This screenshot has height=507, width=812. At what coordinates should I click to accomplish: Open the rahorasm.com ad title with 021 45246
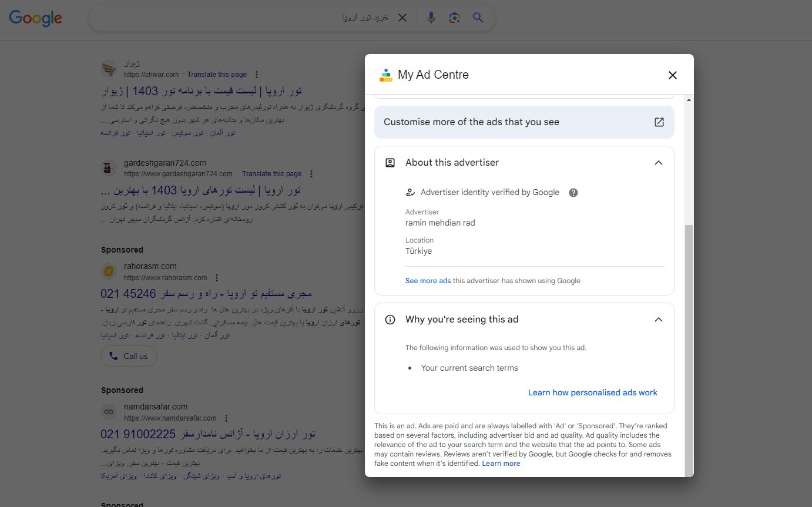point(206,294)
